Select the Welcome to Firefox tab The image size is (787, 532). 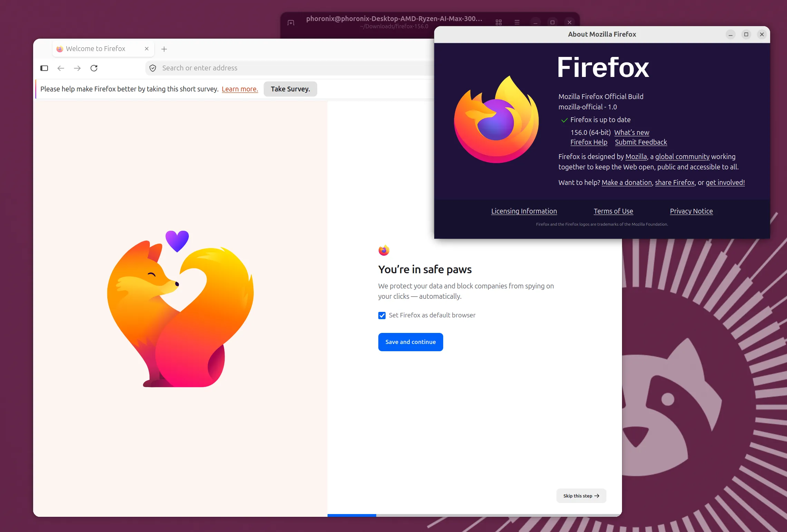tap(104, 49)
